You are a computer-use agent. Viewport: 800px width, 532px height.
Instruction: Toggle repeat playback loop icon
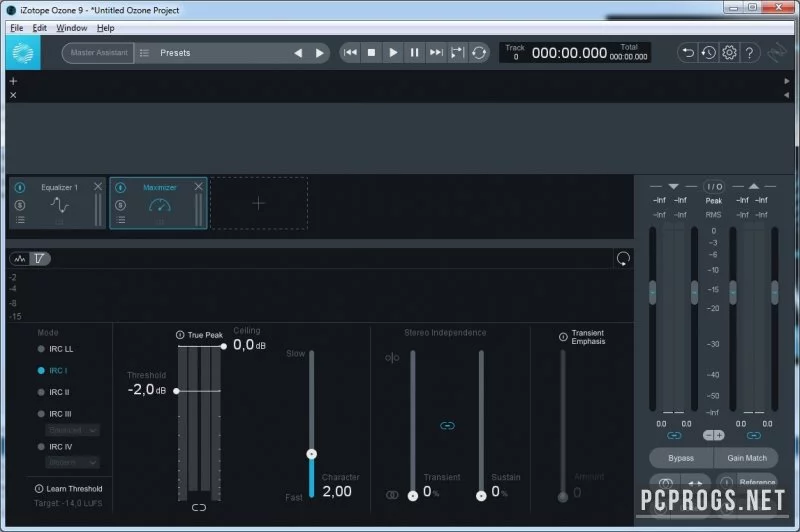click(479, 53)
